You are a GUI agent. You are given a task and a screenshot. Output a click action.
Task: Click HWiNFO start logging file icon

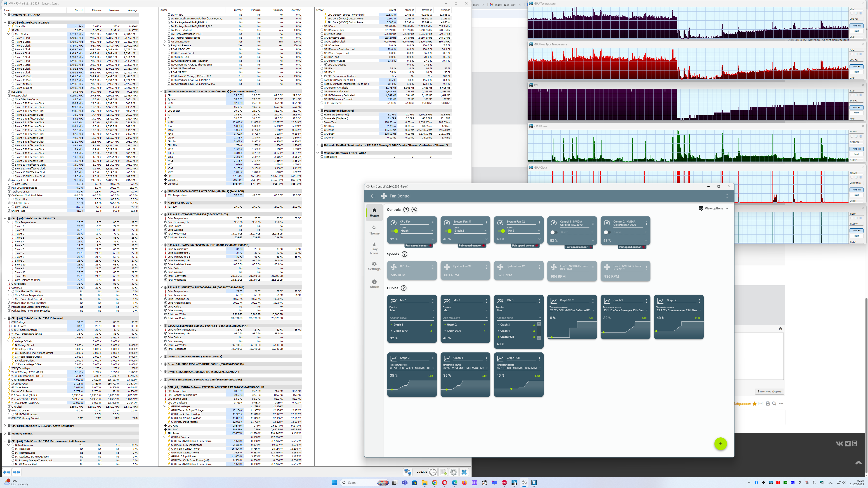[x=443, y=472]
